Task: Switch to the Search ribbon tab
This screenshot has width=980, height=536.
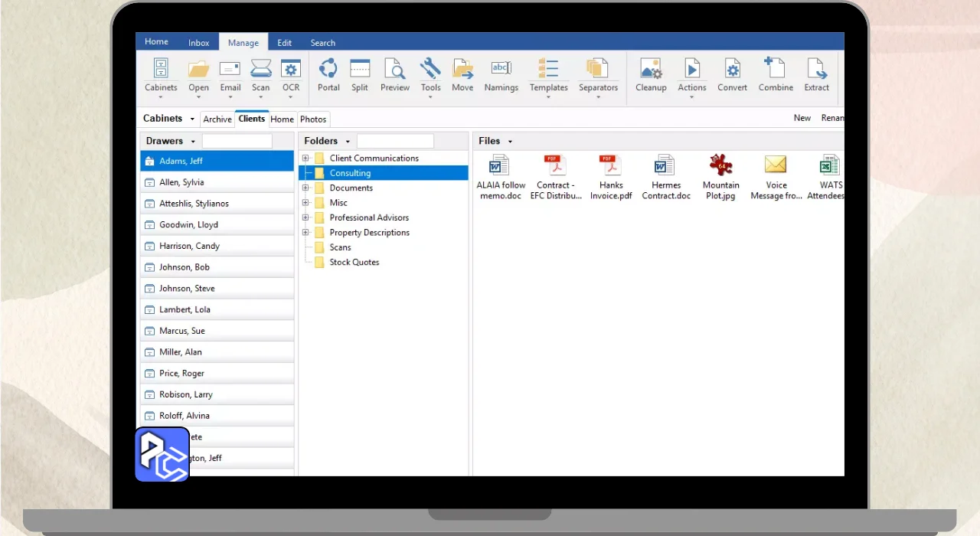Action: 322,43
